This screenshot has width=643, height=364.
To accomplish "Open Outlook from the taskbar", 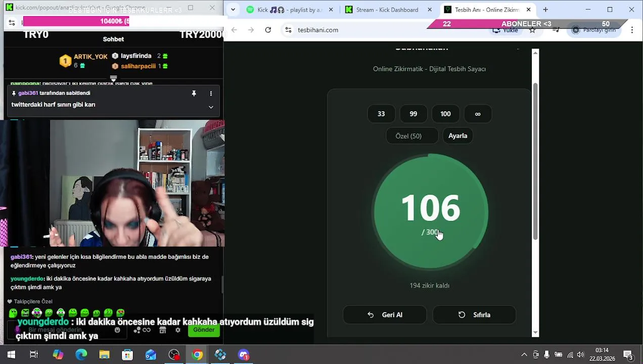I will [151, 355].
